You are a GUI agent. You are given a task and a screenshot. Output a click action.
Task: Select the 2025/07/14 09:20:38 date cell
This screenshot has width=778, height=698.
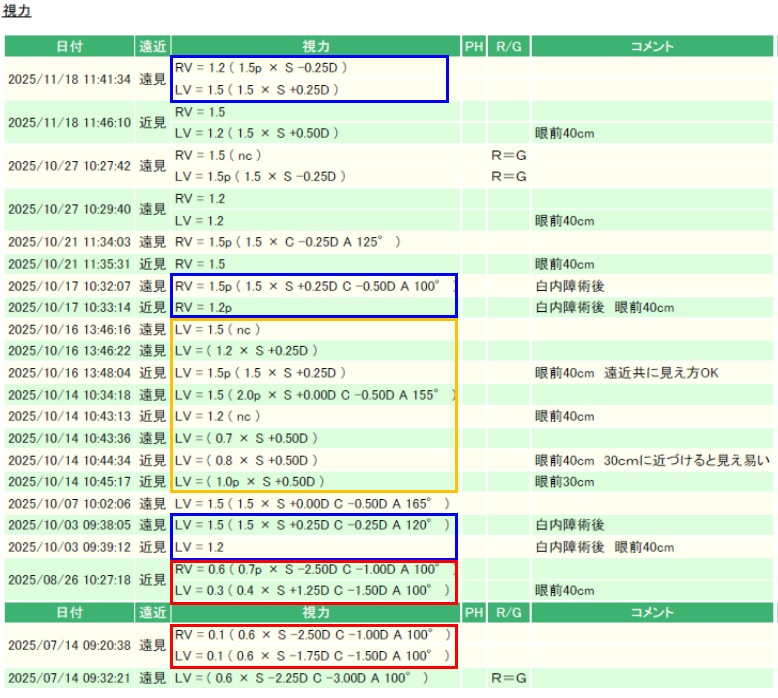69,646
